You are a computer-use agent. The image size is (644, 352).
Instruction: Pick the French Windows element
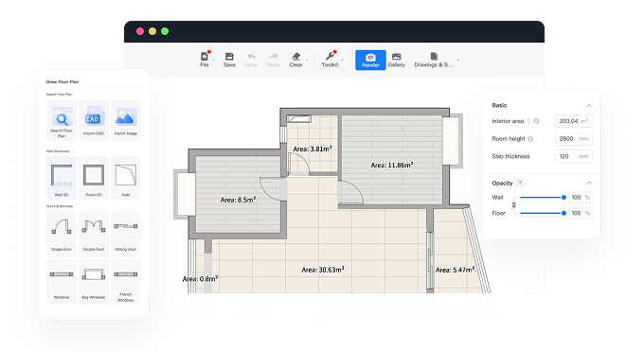(126, 282)
